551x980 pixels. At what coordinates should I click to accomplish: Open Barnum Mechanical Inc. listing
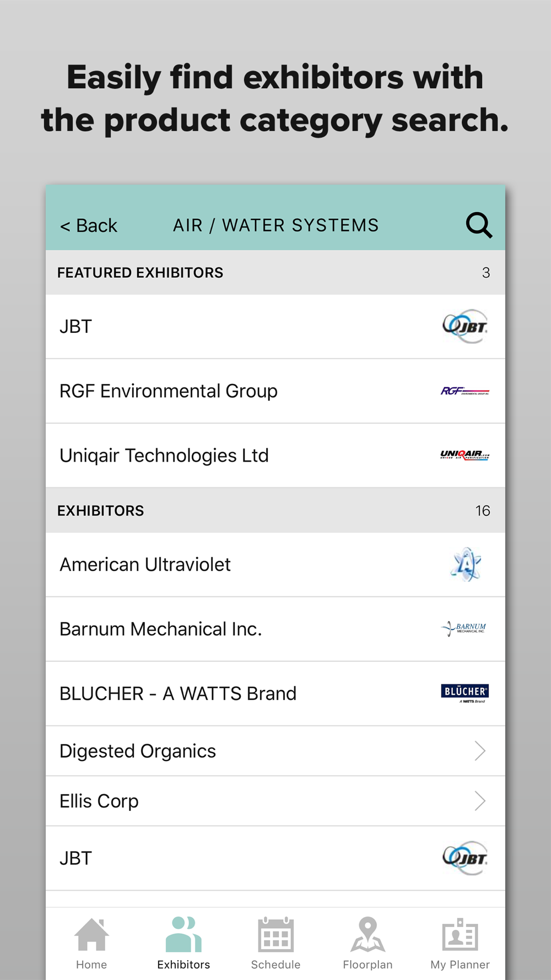275,629
